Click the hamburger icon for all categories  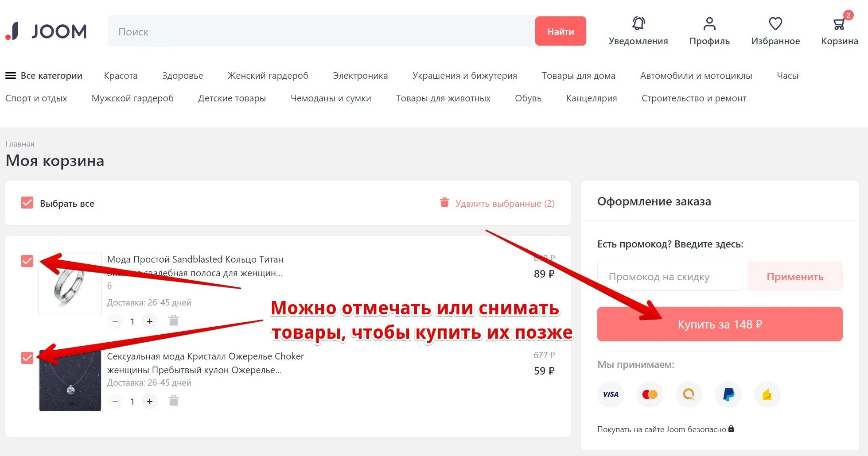11,76
